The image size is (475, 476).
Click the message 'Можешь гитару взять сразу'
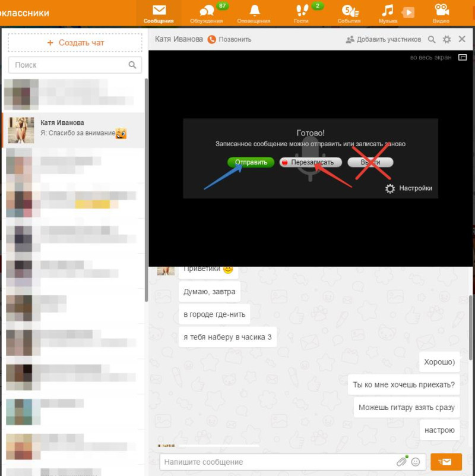(407, 408)
